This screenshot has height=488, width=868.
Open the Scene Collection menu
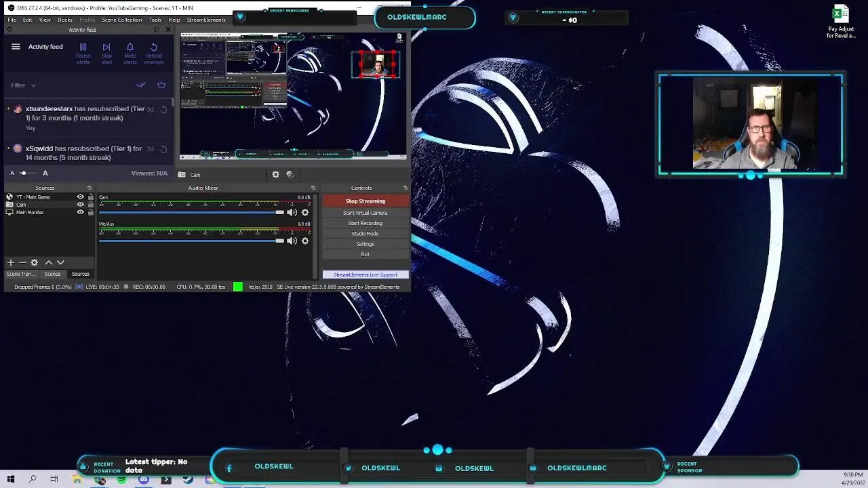[122, 20]
